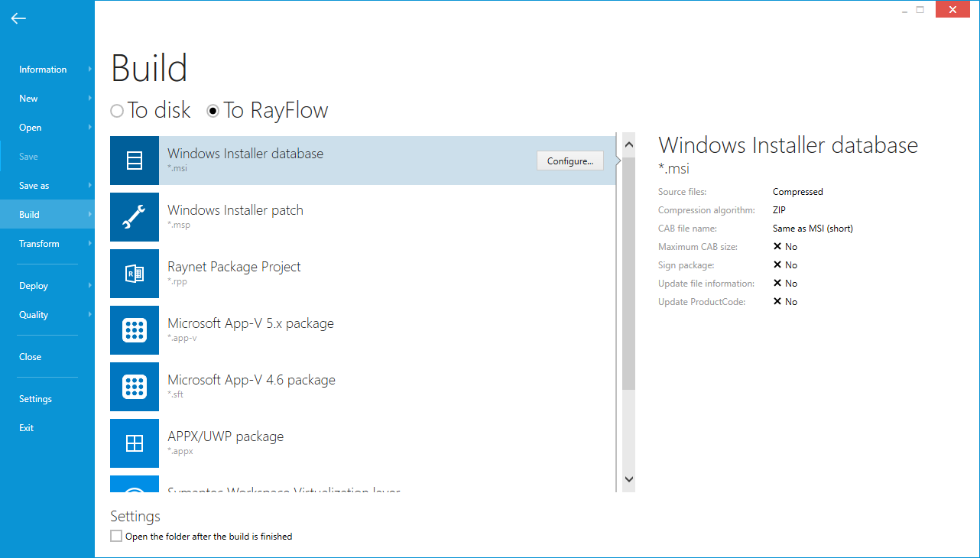The height and width of the screenshot is (558, 980).
Task: Expand the Information submenu arrow
Action: pyautogui.click(x=90, y=70)
